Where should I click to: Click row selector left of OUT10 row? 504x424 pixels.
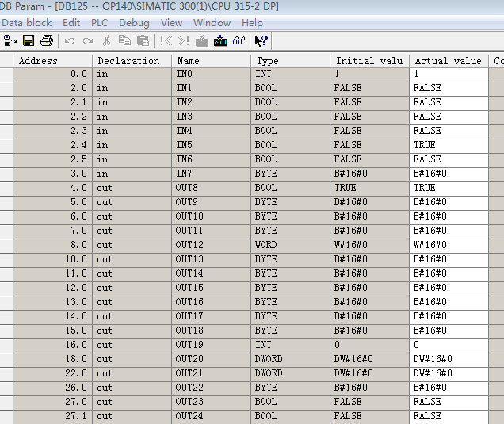tap(6, 216)
